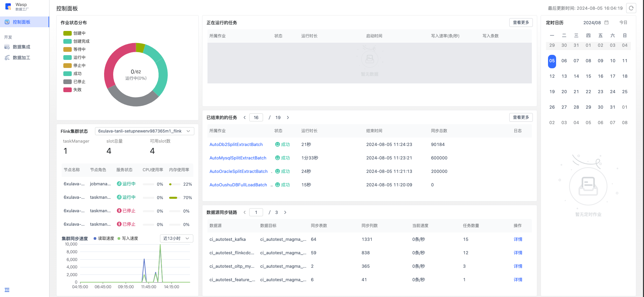Viewport: 644px width, 297px height.
Task: Click 查看更多 in 正在运行的任务 panel
Action: click(x=521, y=23)
